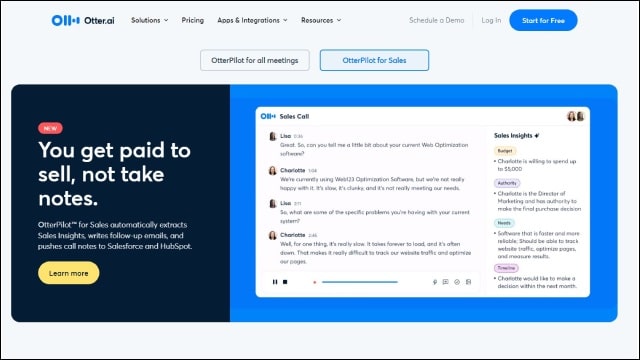Screen dimensions: 640x360
Task: Open the Pricing page
Action: 193,20
